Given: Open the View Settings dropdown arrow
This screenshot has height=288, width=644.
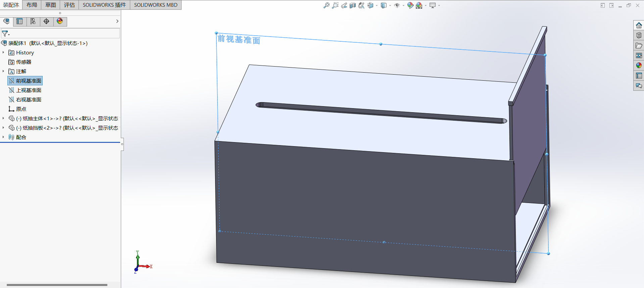Looking at the screenshot, I should click(x=439, y=5).
